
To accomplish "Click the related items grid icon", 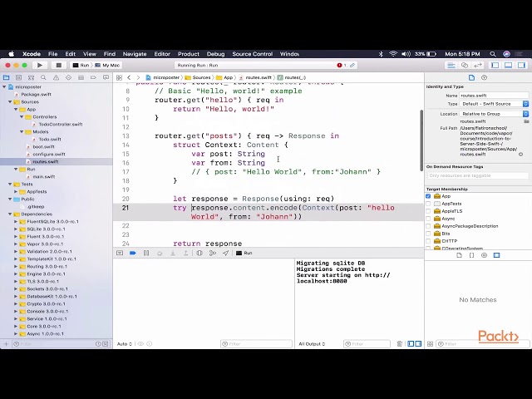I will click(x=119, y=77).
